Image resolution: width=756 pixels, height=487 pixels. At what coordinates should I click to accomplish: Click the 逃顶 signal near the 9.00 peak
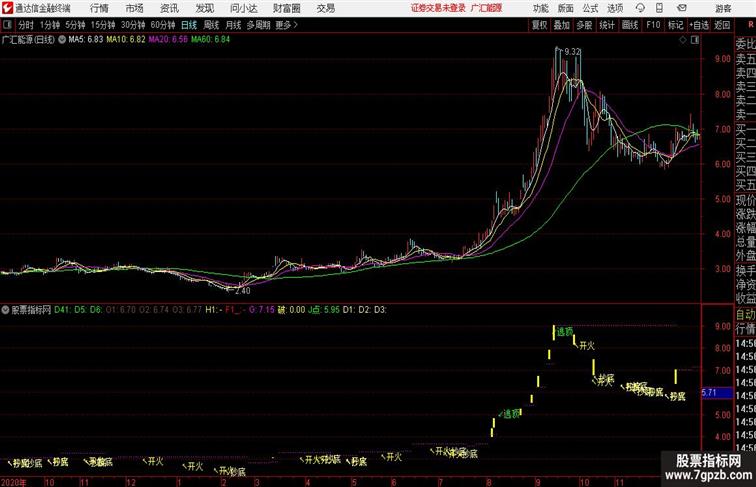click(565, 332)
